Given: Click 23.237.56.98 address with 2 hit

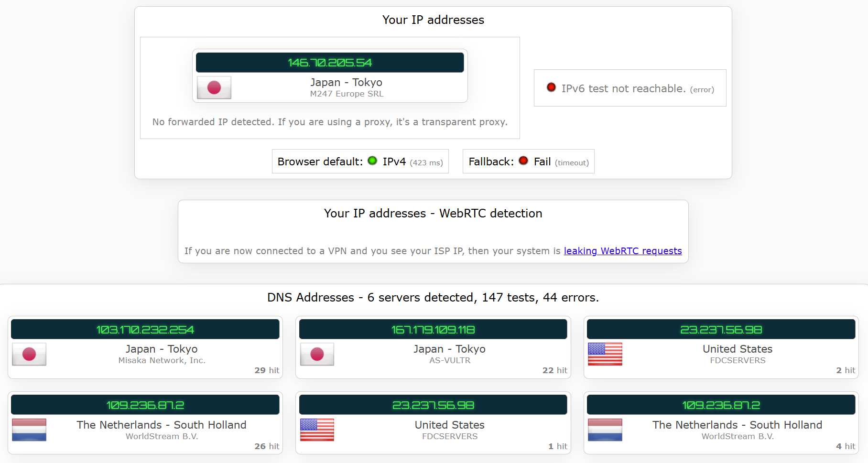Looking at the screenshot, I should coord(721,330).
